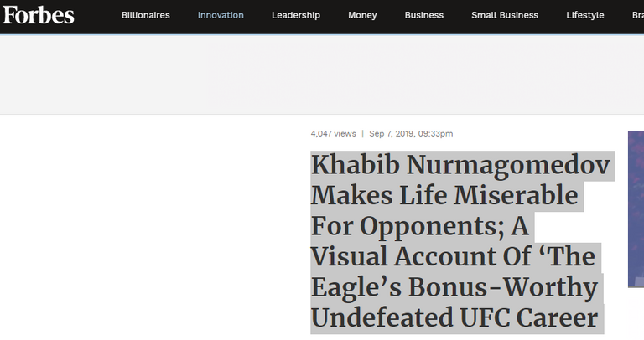Image resolution: width=644 pixels, height=340 pixels.
Task: Click the 'Undefeated UFC Career' headline line
Action: (457, 318)
